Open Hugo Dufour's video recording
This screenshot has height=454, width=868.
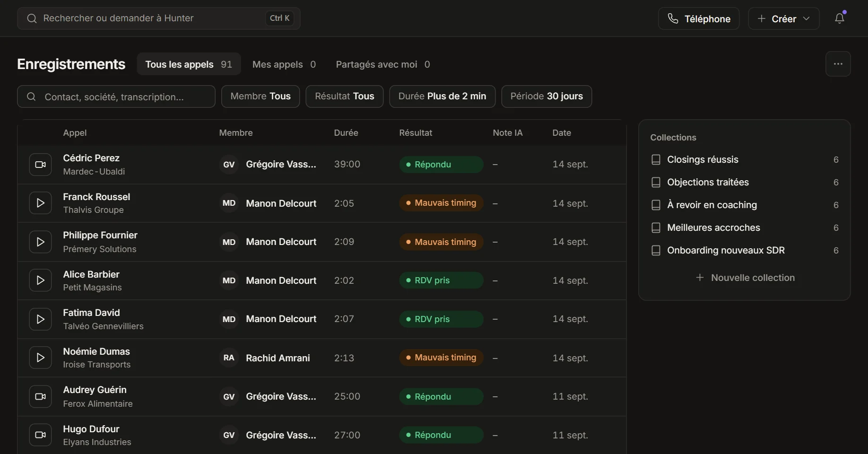click(x=40, y=435)
